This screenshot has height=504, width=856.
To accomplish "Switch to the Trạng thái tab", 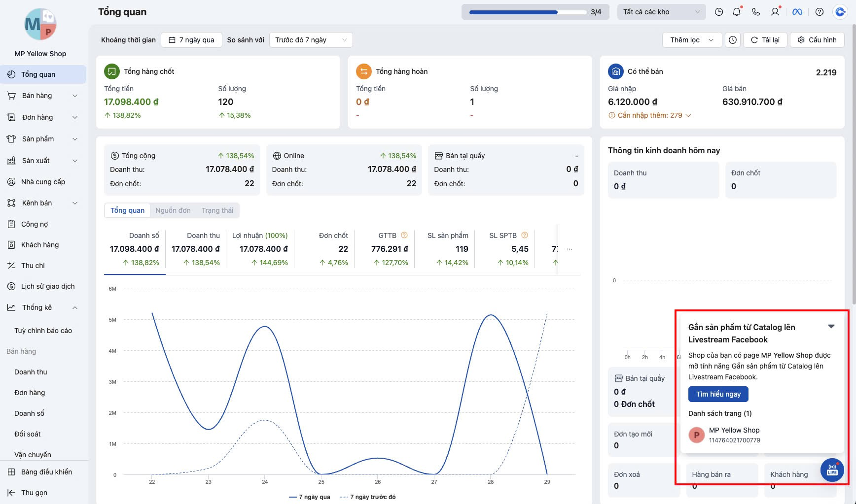I will (217, 210).
